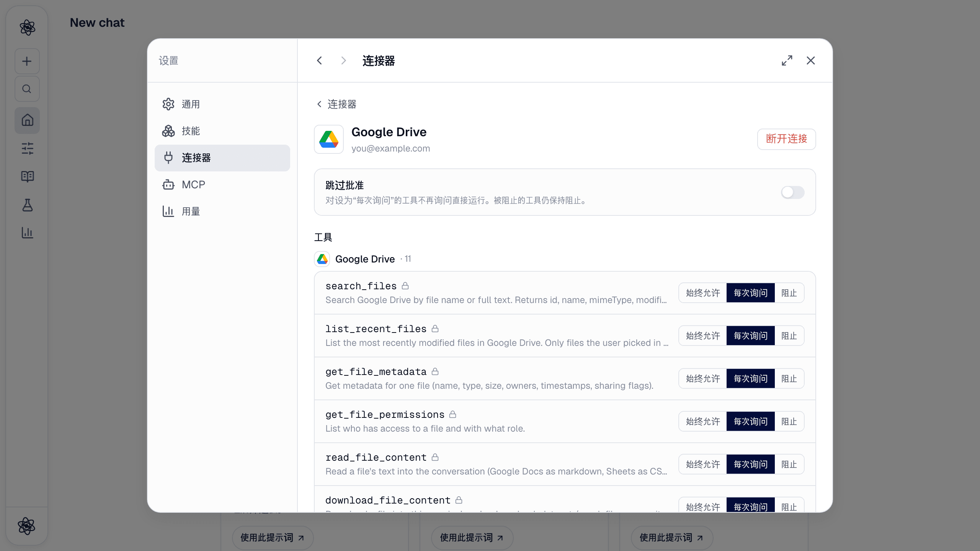The width and height of the screenshot is (980, 551).
Task: Go back to 连接器 list breadcrumb
Action: point(336,104)
